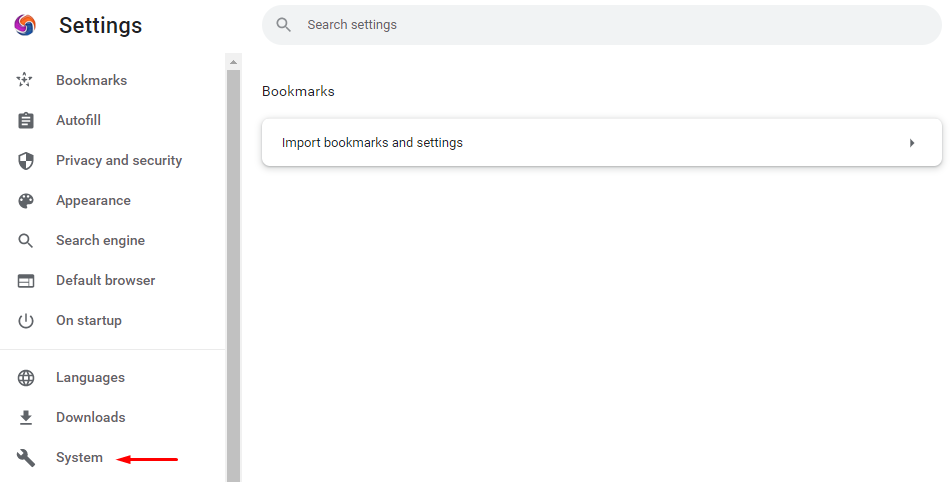Expand Import bookmarks and settings arrow

coord(912,143)
